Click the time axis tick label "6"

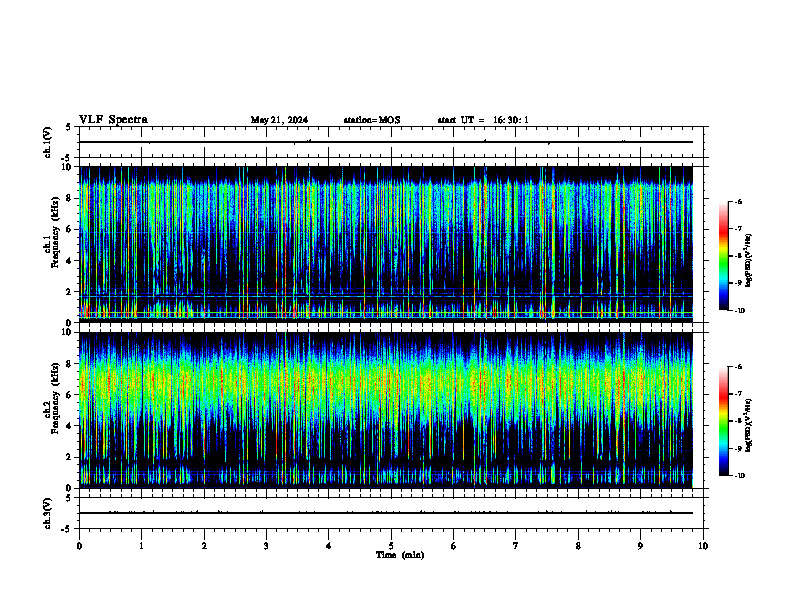(x=454, y=546)
